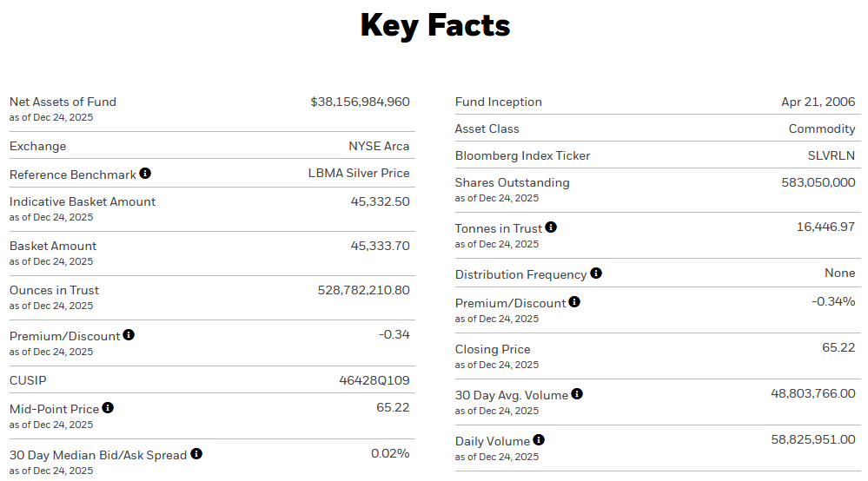Open the Daily Volume info icon
Viewport: 868px width, 481px height.
click(539, 440)
